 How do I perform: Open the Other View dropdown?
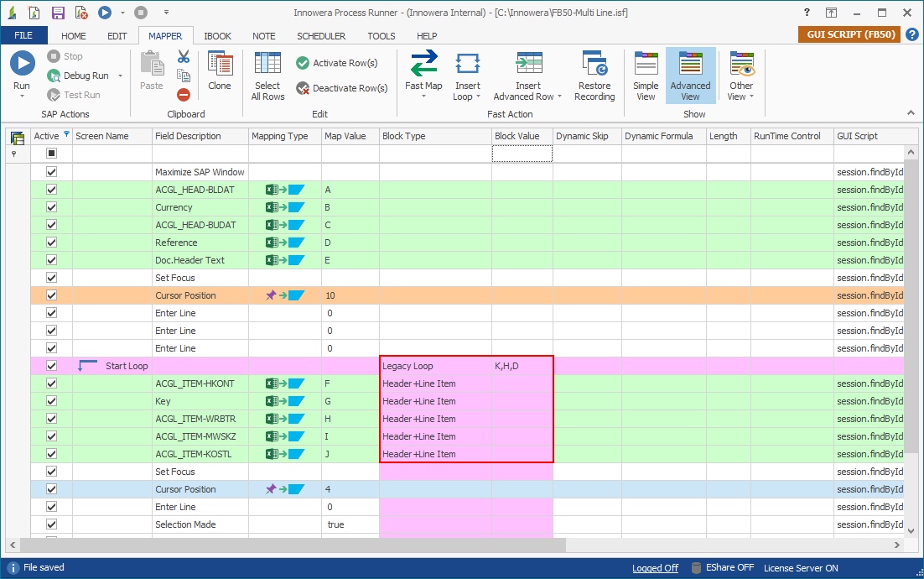(741, 96)
